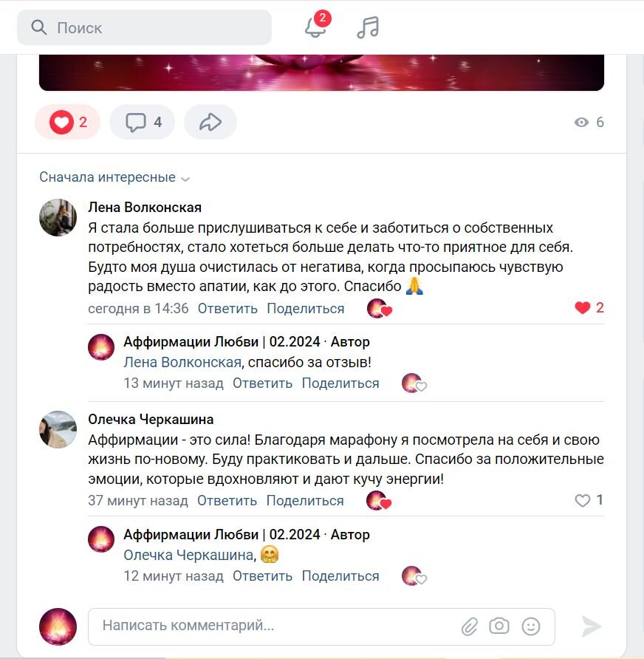This screenshot has width=644, height=659.
Task: Click Ответить under Лена Волконская's comment
Action: click(227, 309)
